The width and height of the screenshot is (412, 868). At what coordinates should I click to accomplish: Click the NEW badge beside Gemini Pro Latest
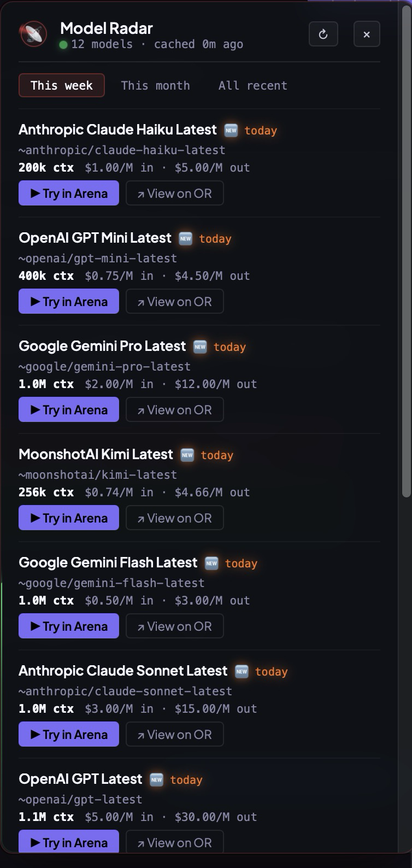pyautogui.click(x=200, y=347)
